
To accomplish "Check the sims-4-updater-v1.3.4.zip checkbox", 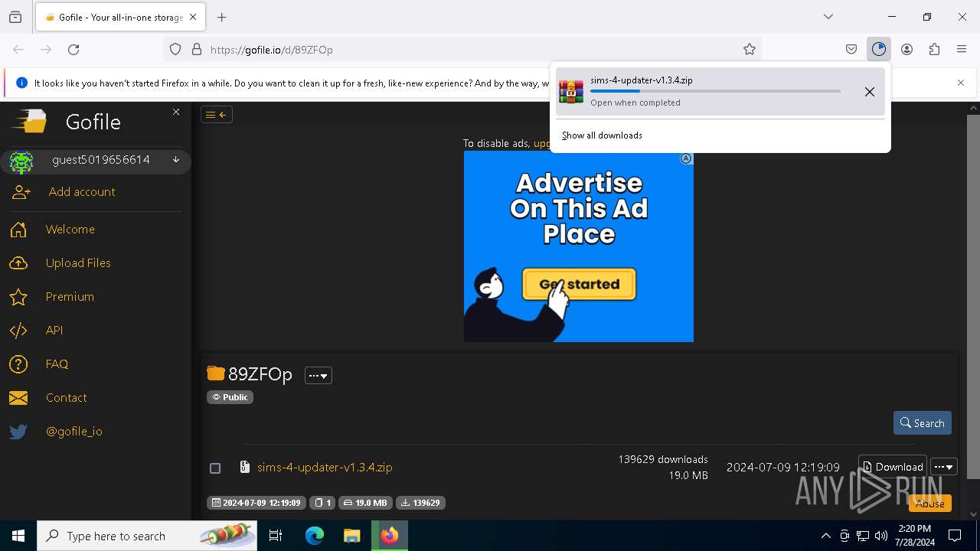I will pos(215,468).
